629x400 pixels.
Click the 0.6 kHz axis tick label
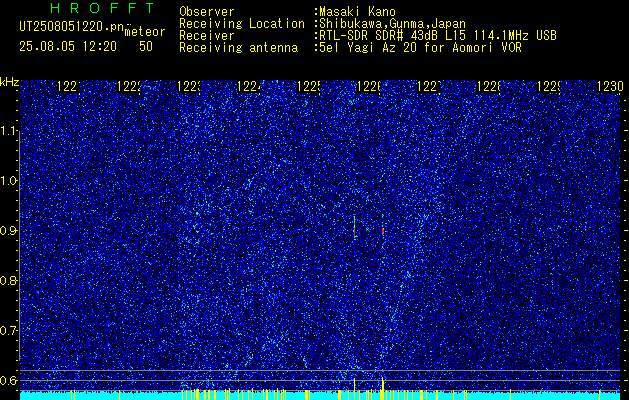(x=9, y=380)
